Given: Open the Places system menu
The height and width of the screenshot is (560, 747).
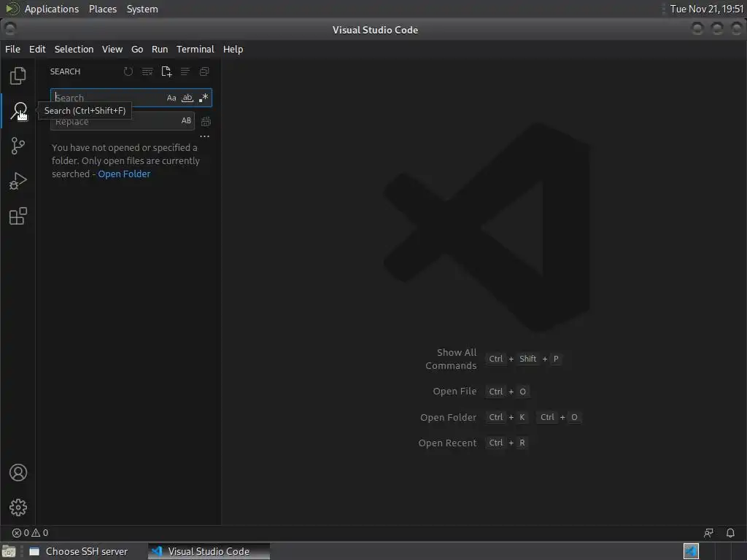Looking at the screenshot, I should point(103,9).
